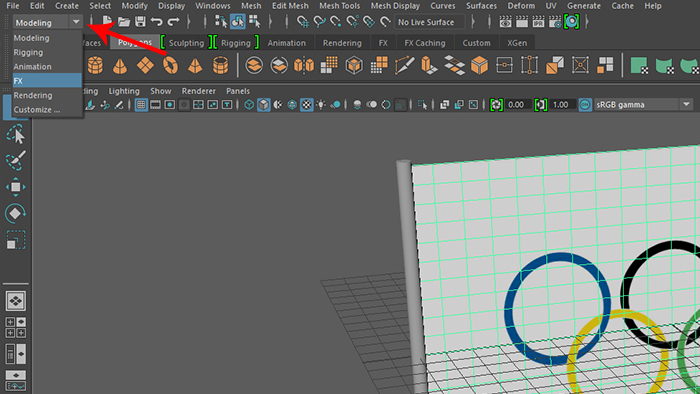Redo the last action
Image resolution: width=700 pixels, height=394 pixels.
[173, 21]
